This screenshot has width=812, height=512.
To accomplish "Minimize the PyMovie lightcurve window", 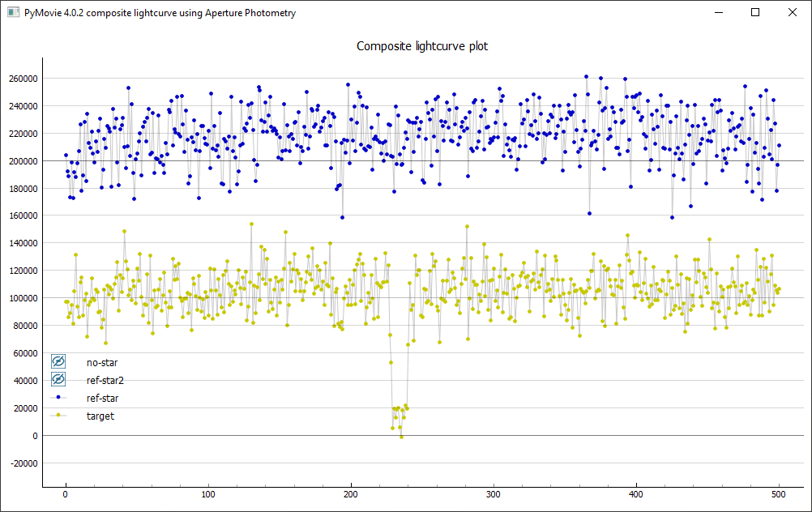I will [x=718, y=13].
